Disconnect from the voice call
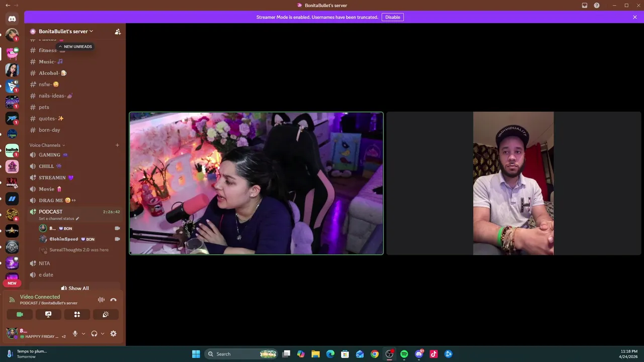This screenshot has height=362, width=644. (113, 300)
